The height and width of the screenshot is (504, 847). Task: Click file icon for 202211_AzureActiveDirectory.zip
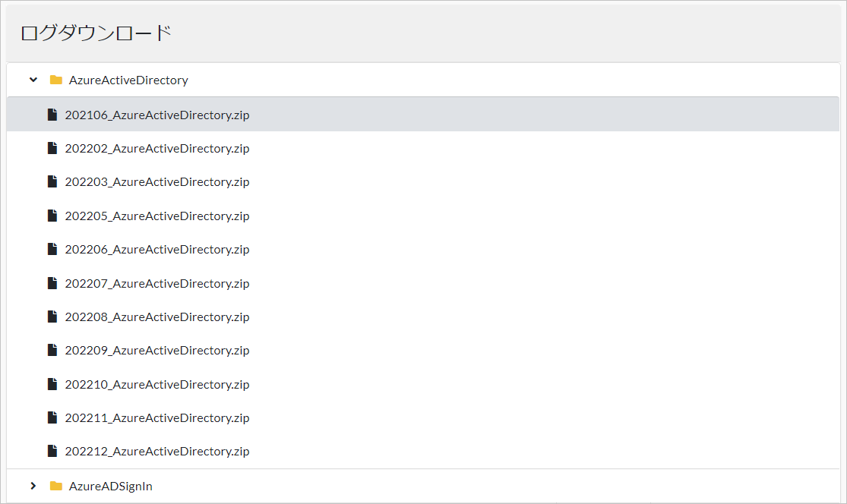click(x=52, y=417)
